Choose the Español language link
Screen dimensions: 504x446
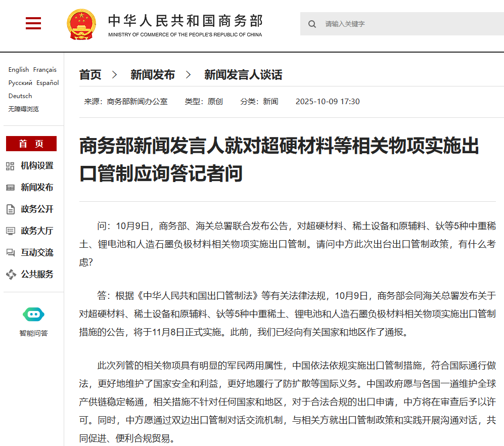[48, 83]
